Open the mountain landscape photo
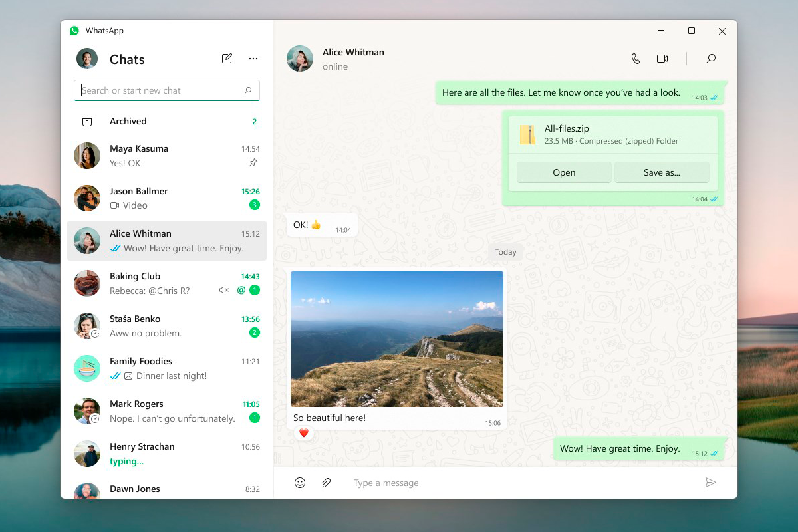The width and height of the screenshot is (798, 532). click(x=397, y=339)
